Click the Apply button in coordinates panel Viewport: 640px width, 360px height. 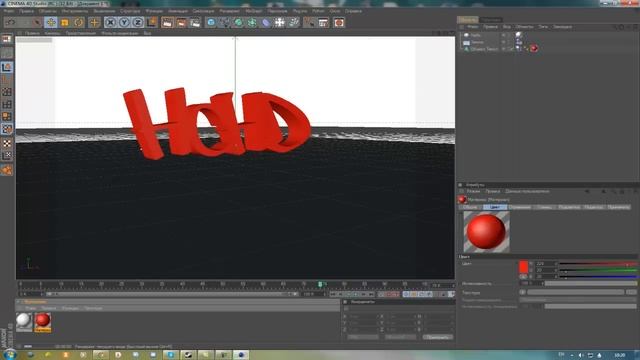437,337
